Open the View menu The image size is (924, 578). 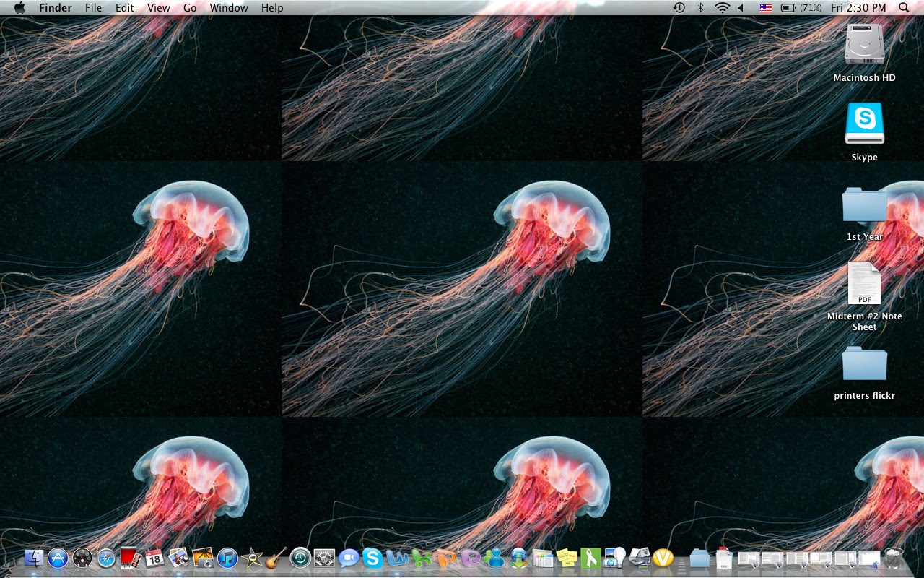tap(159, 8)
